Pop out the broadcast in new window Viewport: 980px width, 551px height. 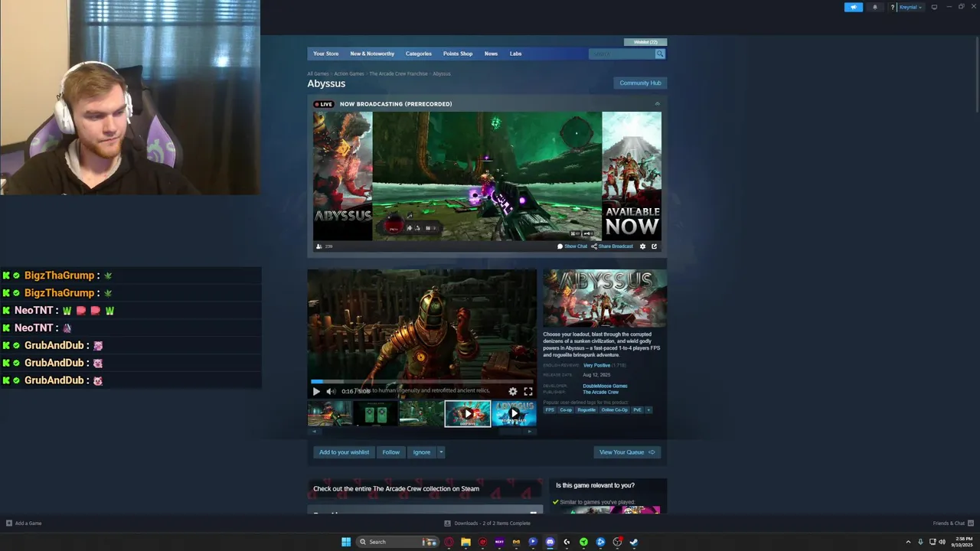(654, 246)
